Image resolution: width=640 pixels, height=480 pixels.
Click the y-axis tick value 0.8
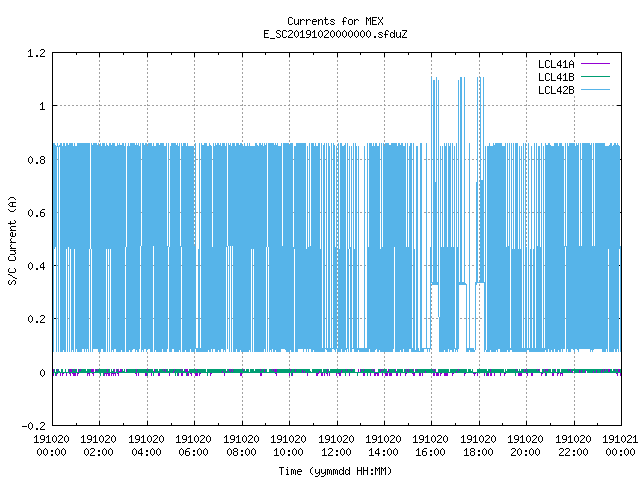(x=36, y=160)
